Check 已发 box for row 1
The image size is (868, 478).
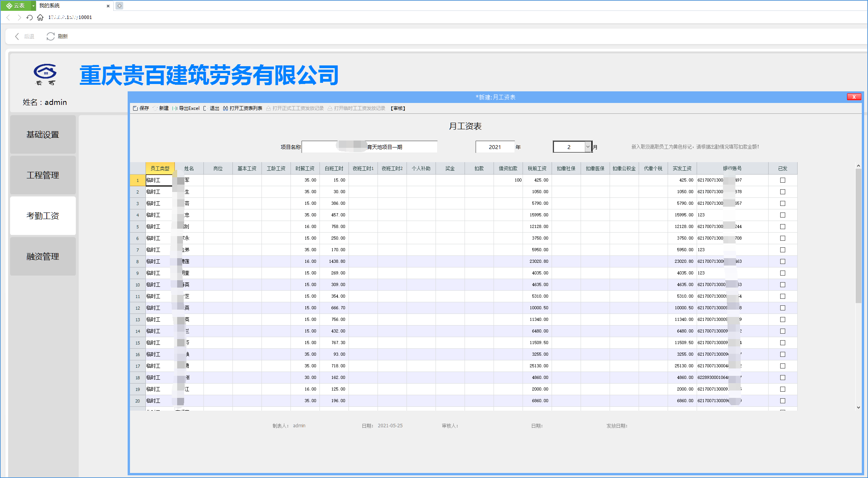tap(783, 180)
